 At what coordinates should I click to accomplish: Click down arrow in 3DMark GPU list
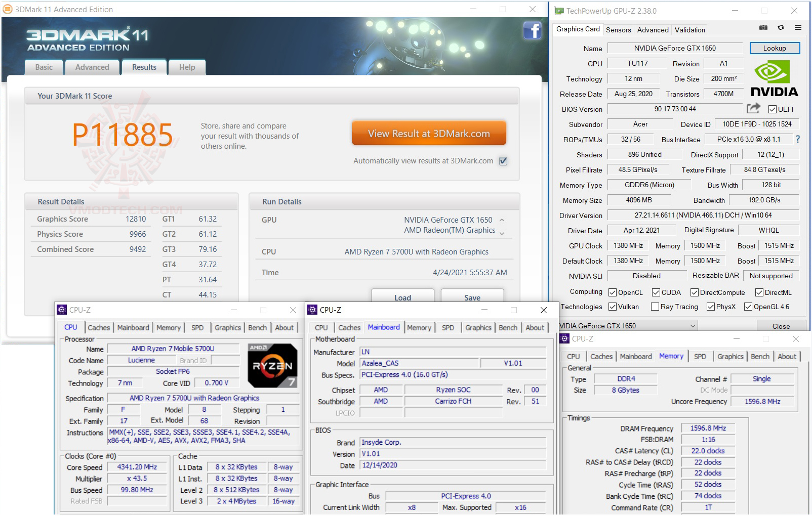(502, 233)
